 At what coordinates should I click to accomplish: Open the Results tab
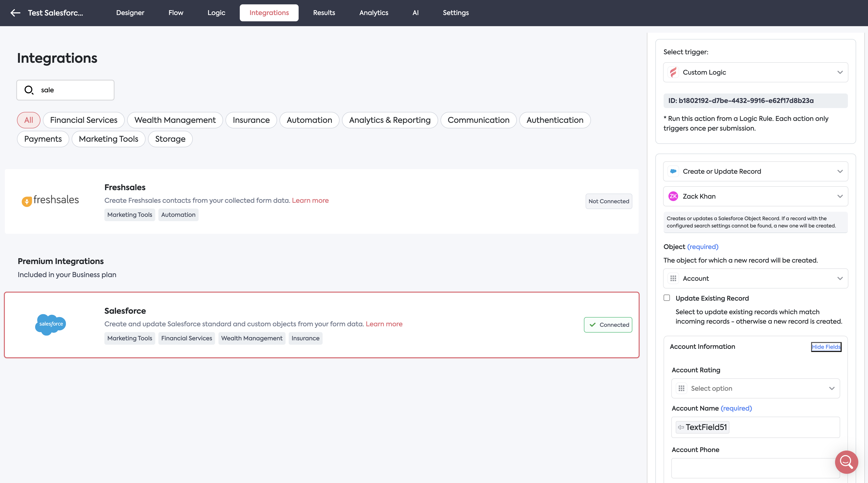(324, 13)
